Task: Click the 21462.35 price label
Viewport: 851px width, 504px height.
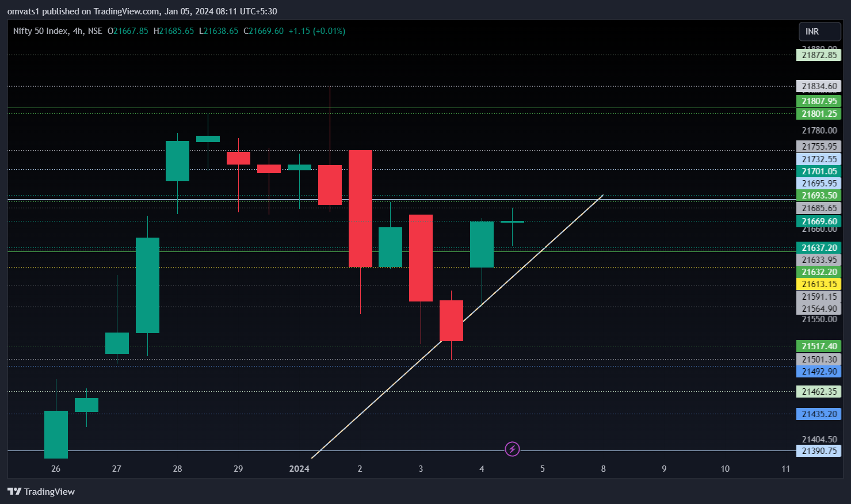Action: 819,392
